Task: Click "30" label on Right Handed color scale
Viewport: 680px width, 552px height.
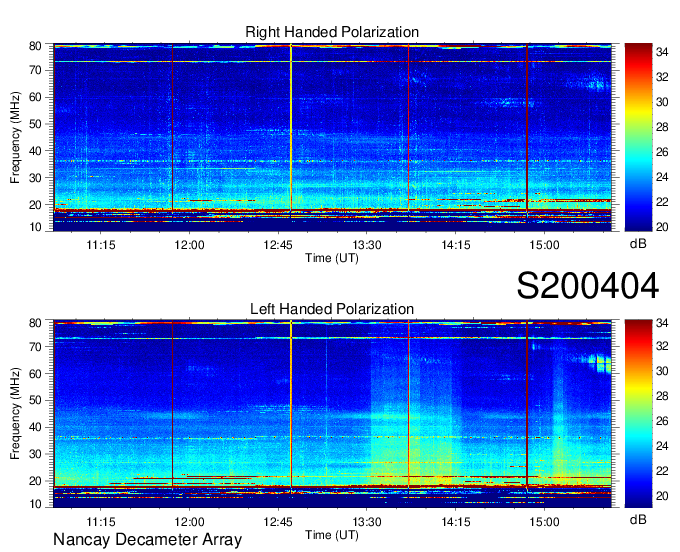Action: point(662,102)
